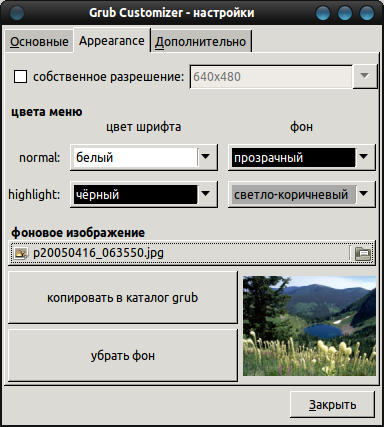Image resolution: width=384 pixels, height=427 pixels.
Task: Click the фоновое изображение heading
Action: (78, 232)
